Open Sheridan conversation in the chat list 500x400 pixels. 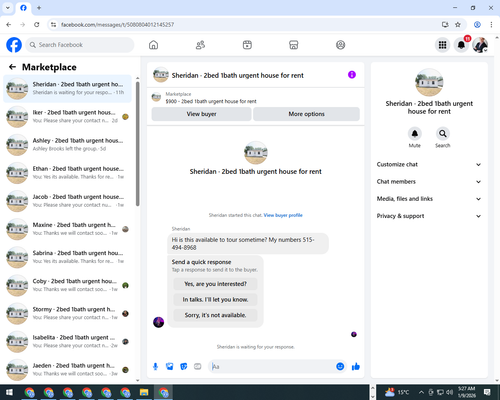pos(67,88)
